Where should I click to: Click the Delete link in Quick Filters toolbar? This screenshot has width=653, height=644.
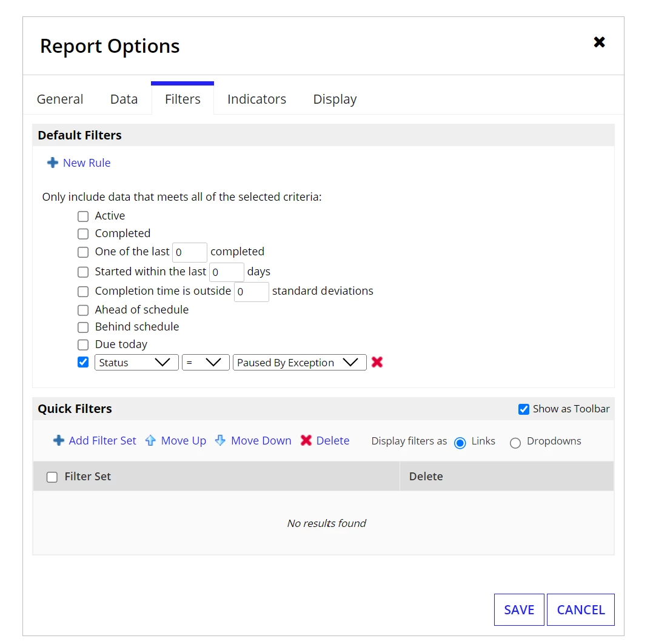(333, 441)
